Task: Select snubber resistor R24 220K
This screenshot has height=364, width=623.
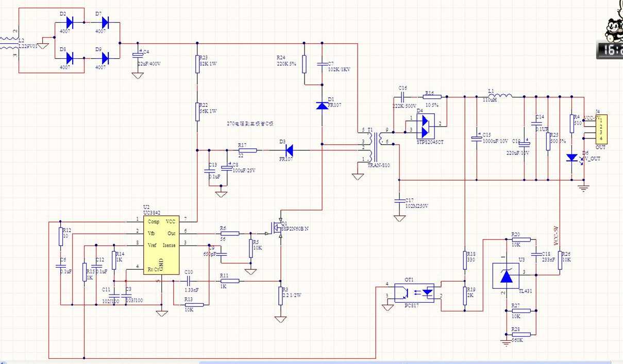Action: click(304, 64)
